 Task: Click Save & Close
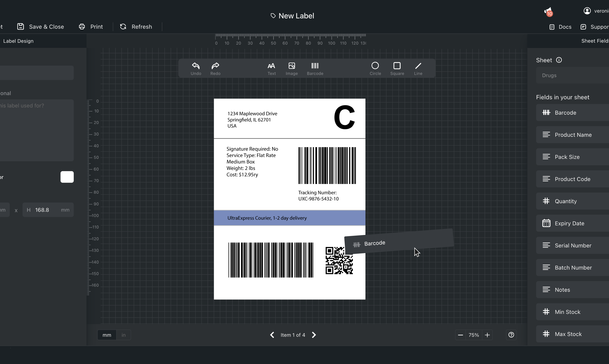[x=41, y=27]
